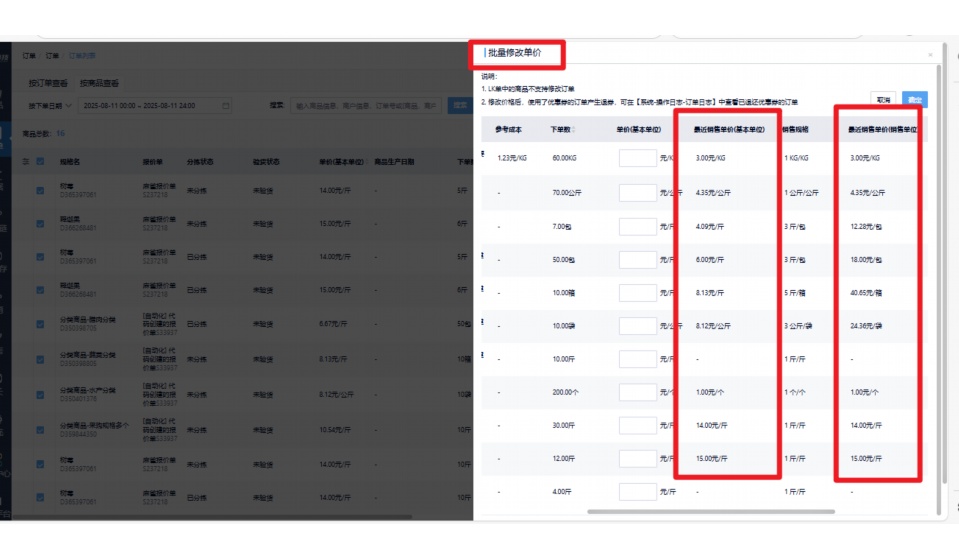Switch to the 按商品查看 tab

[x=99, y=83]
